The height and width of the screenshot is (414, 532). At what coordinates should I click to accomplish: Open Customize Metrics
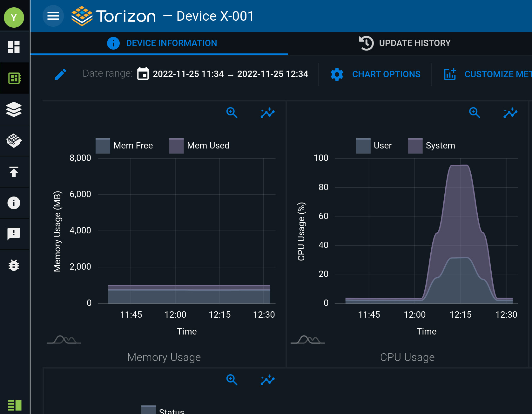click(x=488, y=74)
